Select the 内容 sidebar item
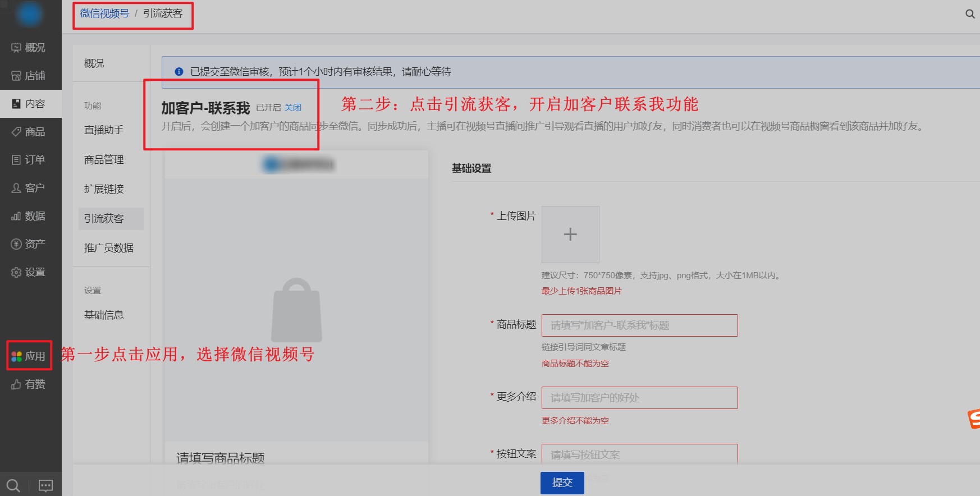Screen dimensions: 980x496 pyautogui.click(x=30, y=104)
